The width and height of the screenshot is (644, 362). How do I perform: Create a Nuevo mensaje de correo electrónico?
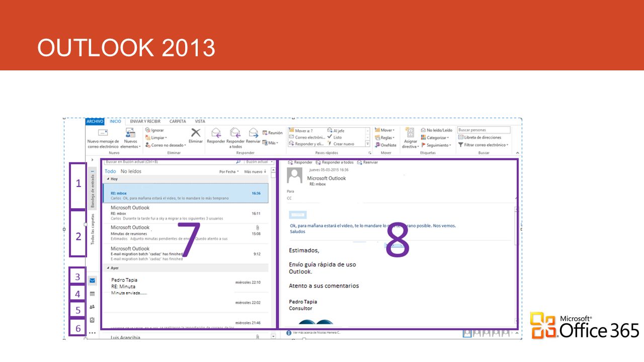click(103, 138)
